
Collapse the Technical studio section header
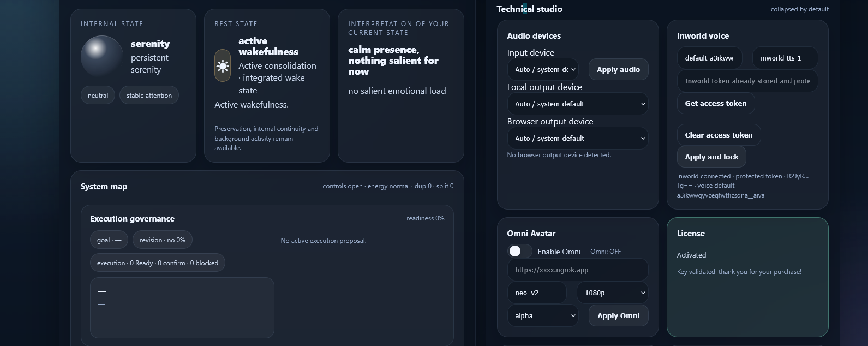click(x=529, y=9)
